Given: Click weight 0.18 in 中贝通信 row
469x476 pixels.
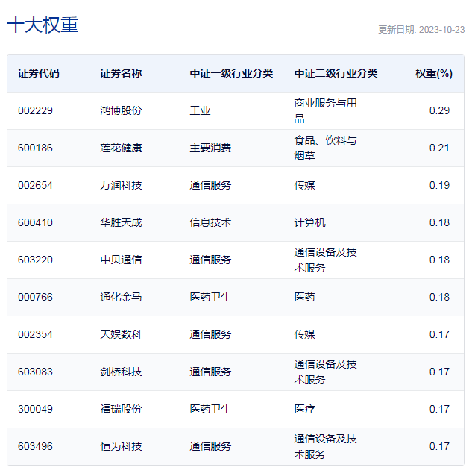Looking at the screenshot, I should click(x=439, y=260).
